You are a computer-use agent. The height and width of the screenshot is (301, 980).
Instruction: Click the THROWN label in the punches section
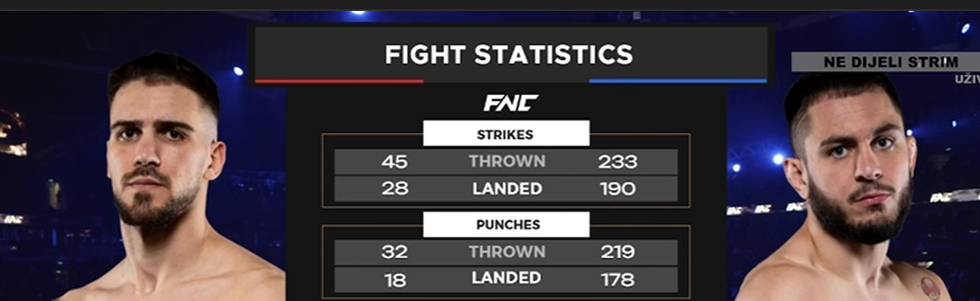click(x=507, y=252)
